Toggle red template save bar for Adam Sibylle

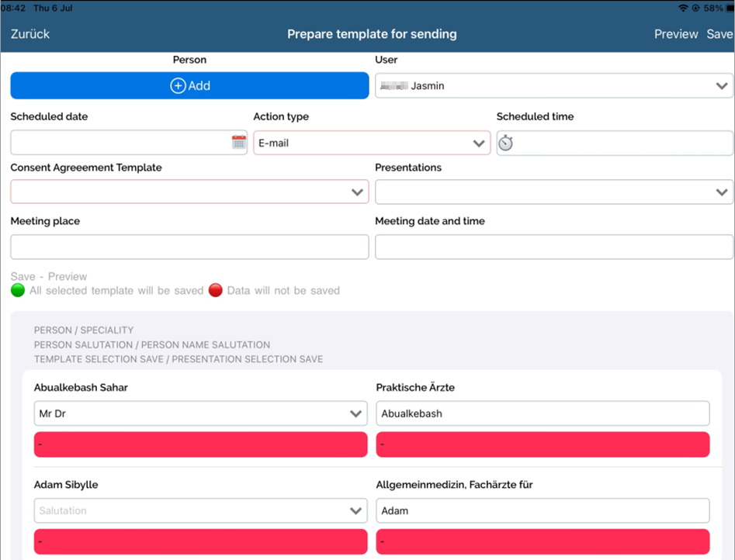click(x=200, y=541)
